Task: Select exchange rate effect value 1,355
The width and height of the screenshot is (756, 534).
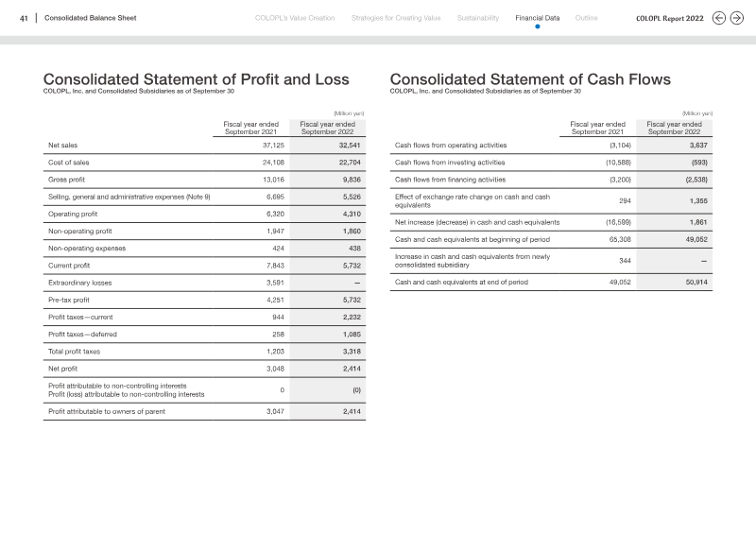Action: [698, 201]
